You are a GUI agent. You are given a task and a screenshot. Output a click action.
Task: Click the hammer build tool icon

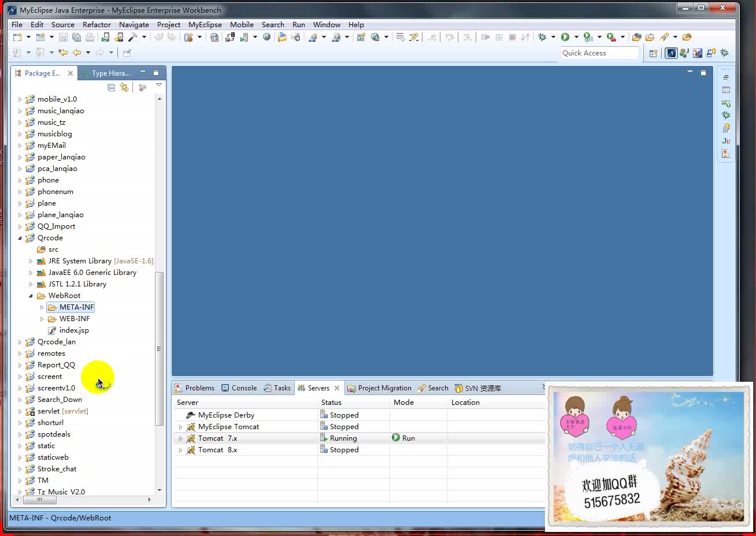pos(132,37)
